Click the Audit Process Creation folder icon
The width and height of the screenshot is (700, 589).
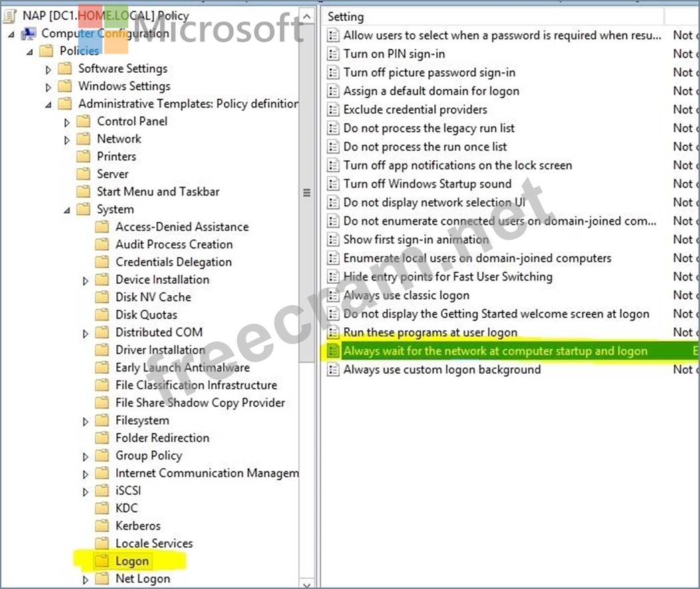[102, 244]
